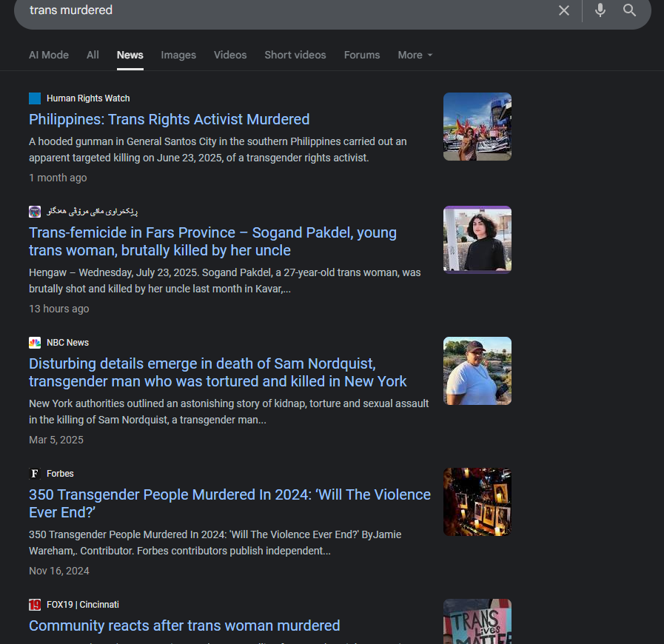
Task: Open the Sam Nordquist NBC News article
Action: tap(218, 372)
